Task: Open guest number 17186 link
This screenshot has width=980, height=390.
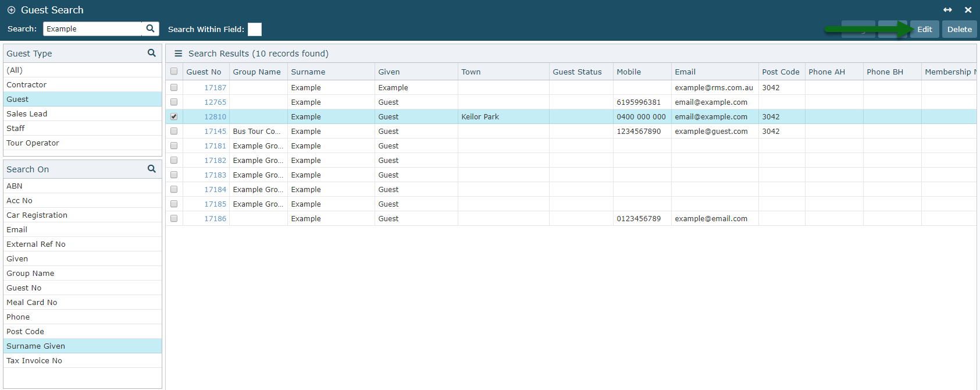Action: click(x=215, y=218)
